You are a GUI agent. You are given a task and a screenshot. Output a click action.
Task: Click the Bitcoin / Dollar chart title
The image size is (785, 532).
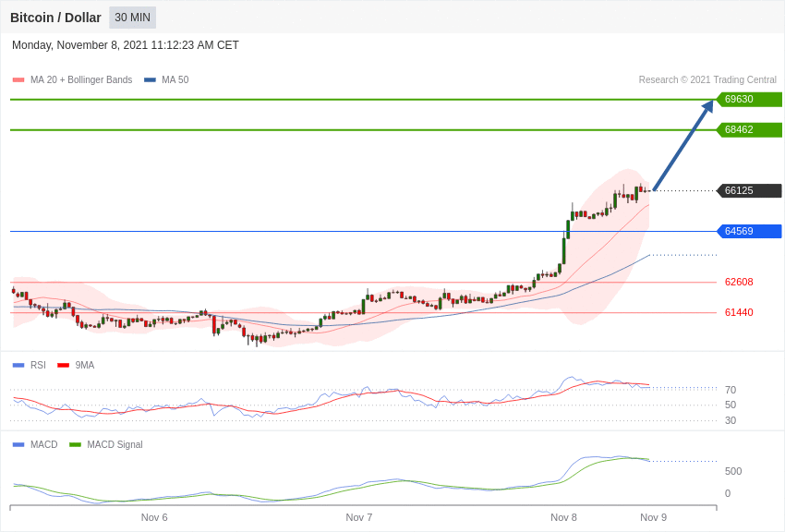pyautogui.click(x=55, y=18)
